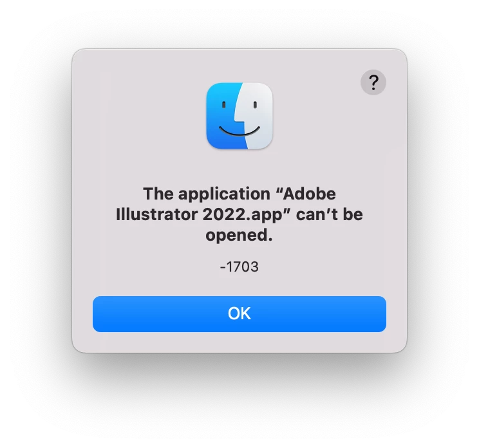Click "can't be" in the error heading
The image size is (479, 448).
pyautogui.click(x=330, y=214)
